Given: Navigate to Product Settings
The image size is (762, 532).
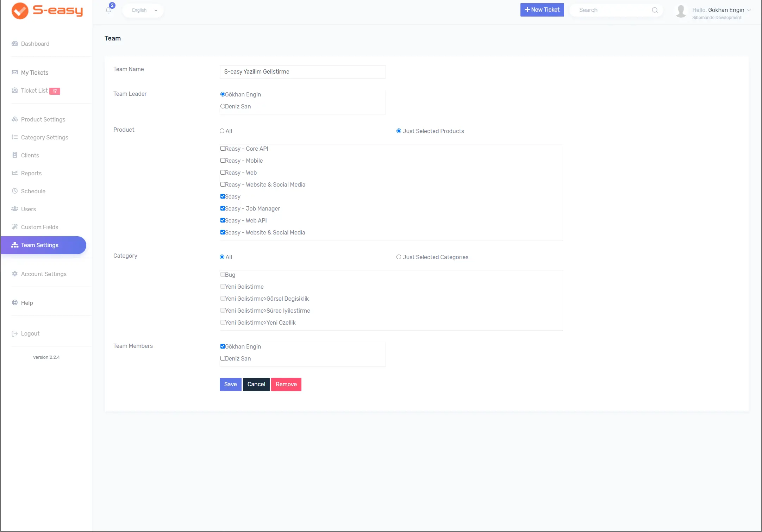Looking at the screenshot, I should coord(43,119).
